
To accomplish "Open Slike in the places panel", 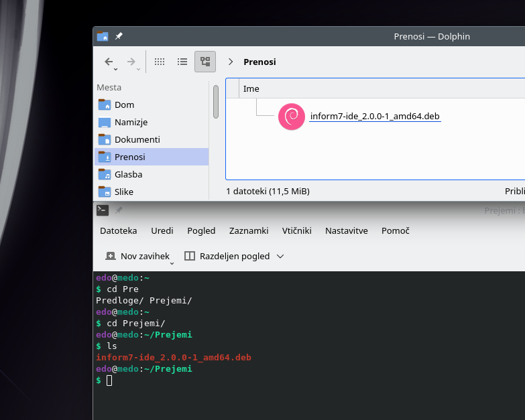I will (152, 192).
